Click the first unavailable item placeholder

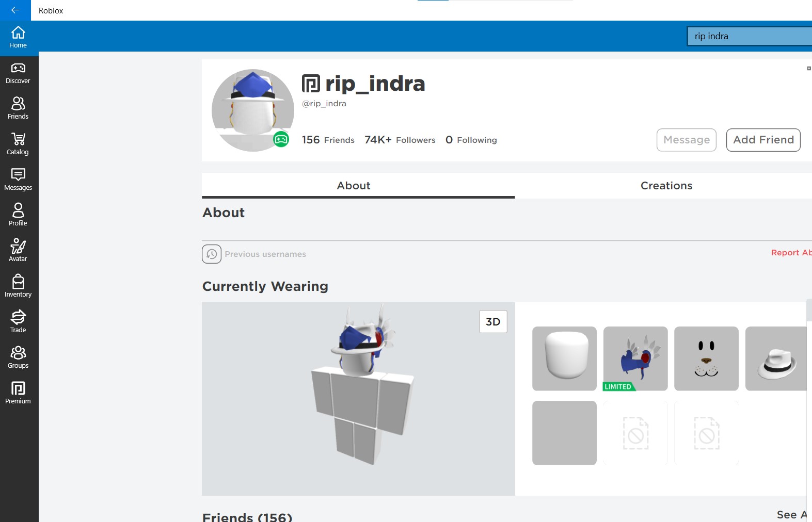point(635,433)
